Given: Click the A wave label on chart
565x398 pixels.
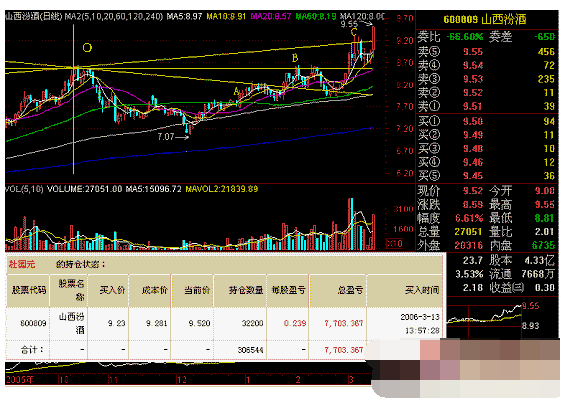Looking at the screenshot, I should coord(236,91).
